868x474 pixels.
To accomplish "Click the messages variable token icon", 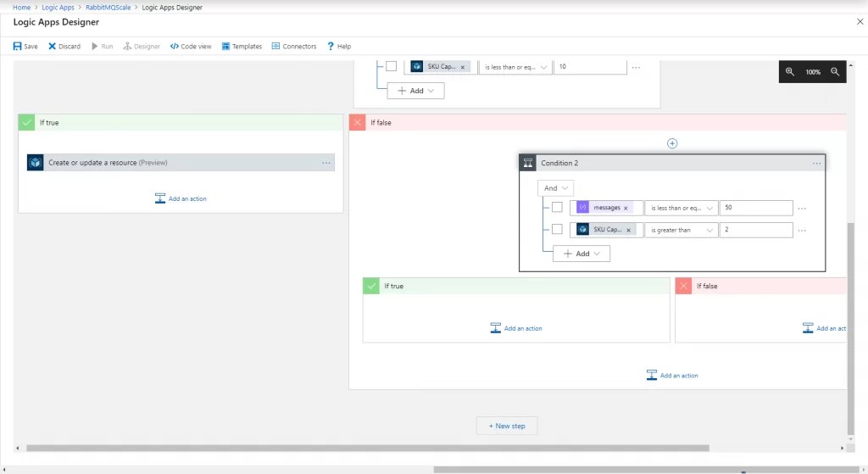I will (x=582, y=208).
